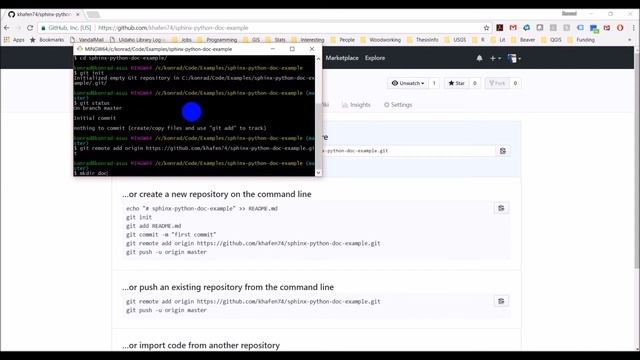
Task: Click the star count number
Action: pyautogui.click(x=474, y=83)
